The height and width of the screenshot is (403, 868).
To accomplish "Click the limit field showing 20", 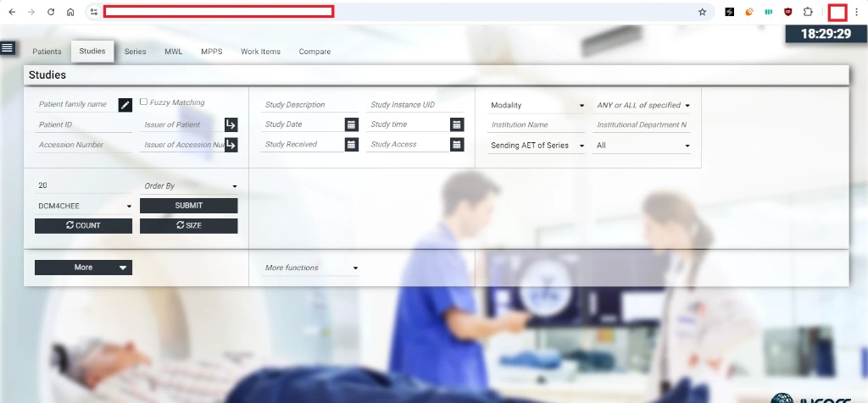I will click(x=84, y=185).
